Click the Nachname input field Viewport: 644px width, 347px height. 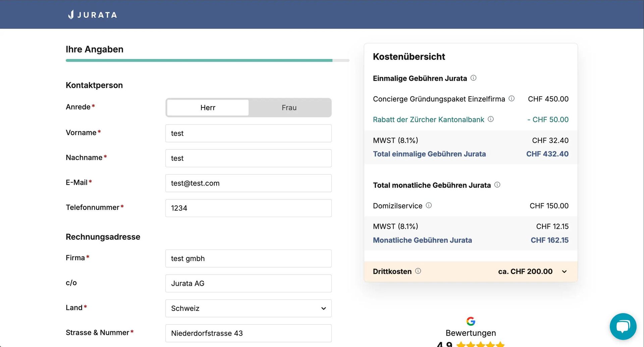[x=249, y=158]
